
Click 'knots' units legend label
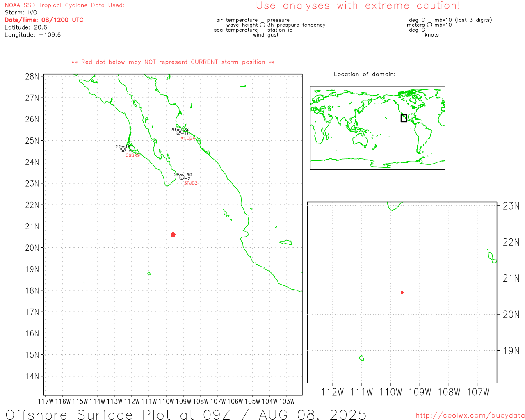432,35
